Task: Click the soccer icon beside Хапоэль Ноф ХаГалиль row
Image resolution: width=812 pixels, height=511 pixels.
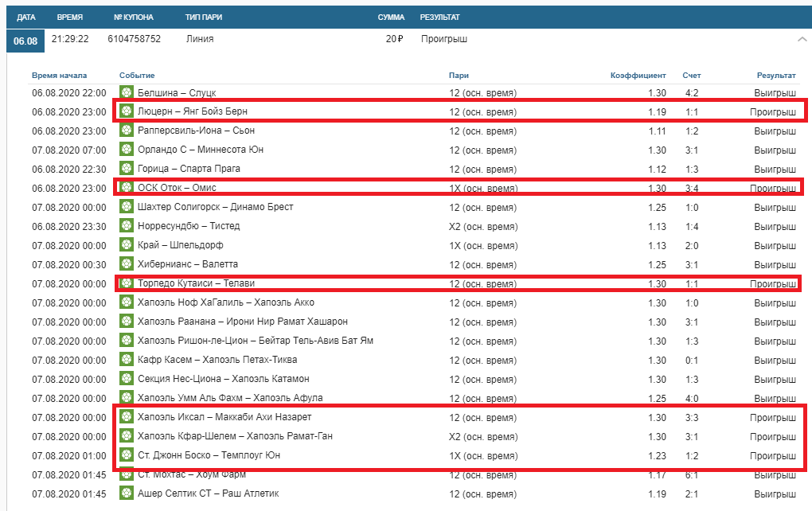Action: [x=127, y=302]
